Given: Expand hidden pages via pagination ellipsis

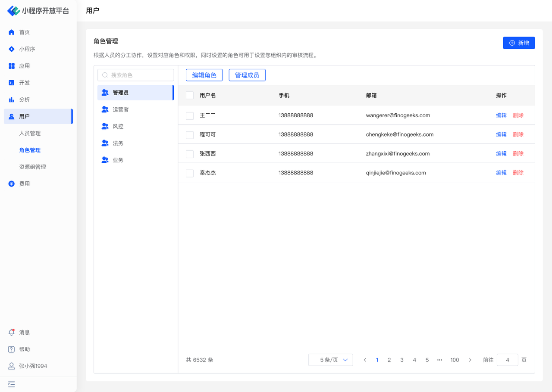Looking at the screenshot, I should pos(439,360).
